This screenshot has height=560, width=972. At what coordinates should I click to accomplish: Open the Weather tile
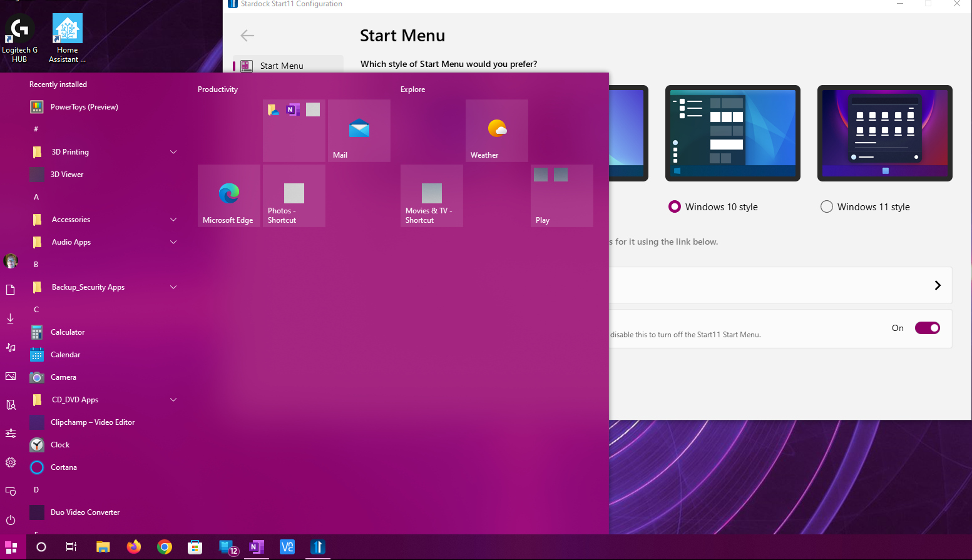[x=497, y=131]
